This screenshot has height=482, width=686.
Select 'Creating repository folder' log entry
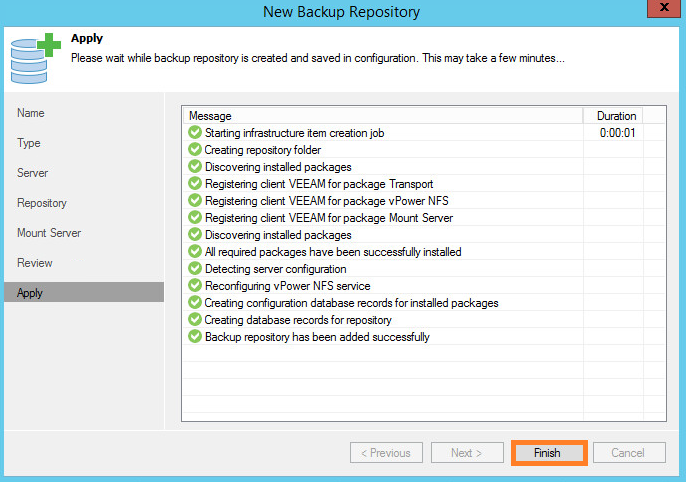click(x=262, y=150)
